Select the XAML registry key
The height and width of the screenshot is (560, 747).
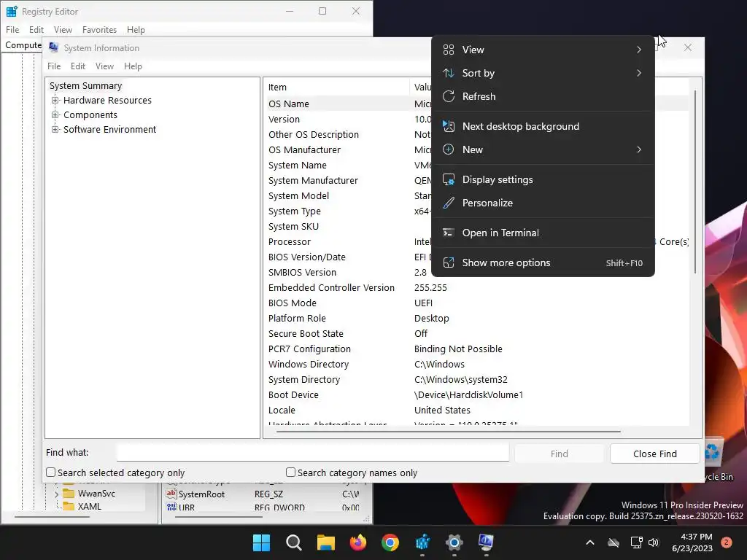pos(90,507)
